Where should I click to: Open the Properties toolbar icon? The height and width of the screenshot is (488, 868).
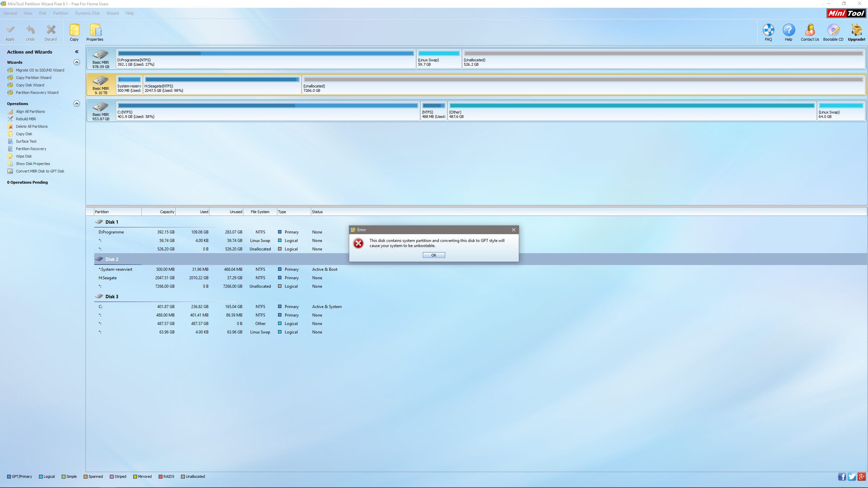coord(95,30)
